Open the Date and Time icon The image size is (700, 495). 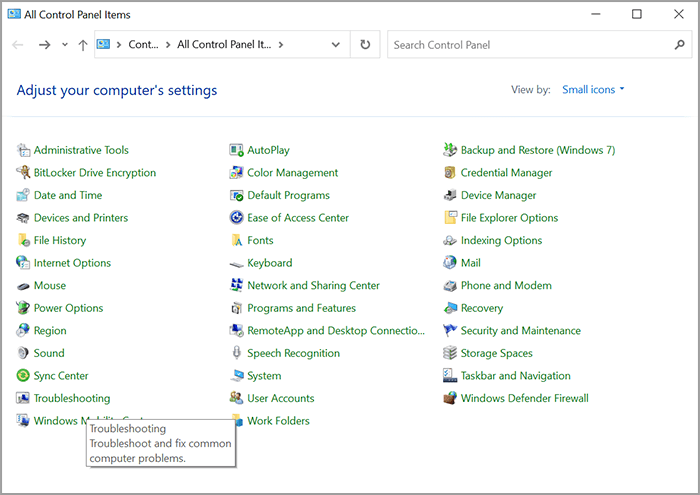(x=23, y=195)
